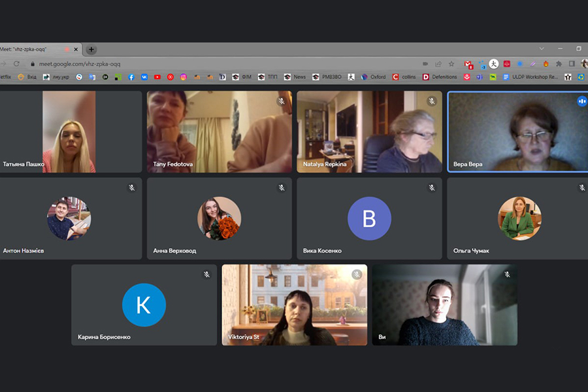Click muted mic icon on Natalya Repkina tile
Viewport: 588px width, 392px height.
tap(432, 101)
